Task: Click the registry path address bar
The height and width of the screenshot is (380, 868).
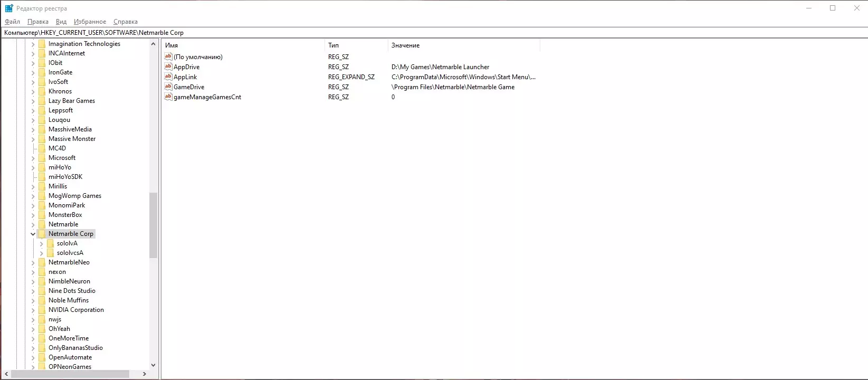Action: pos(434,33)
